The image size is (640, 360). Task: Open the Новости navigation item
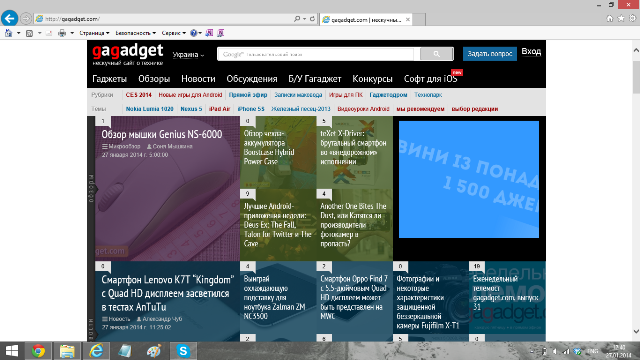pyautogui.click(x=198, y=79)
